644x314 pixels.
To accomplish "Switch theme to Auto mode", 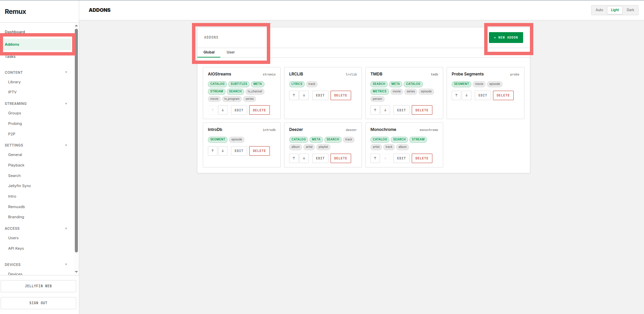I will pyautogui.click(x=599, y=10).
